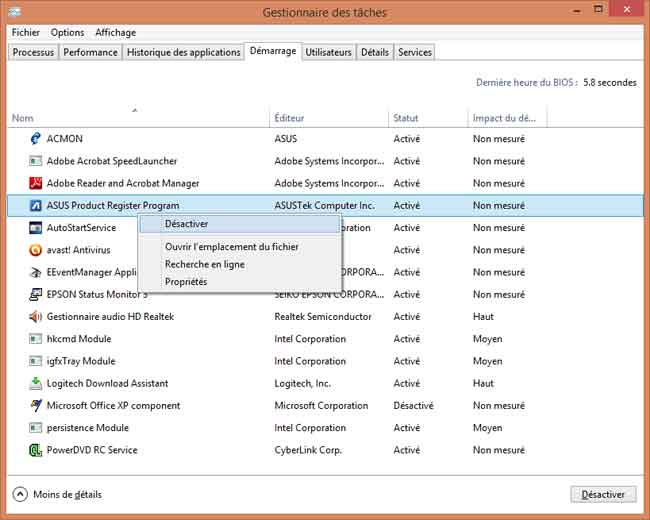The width and height of the screenshot is (650, 520).
Task: Click the Logitech Download Assistant icon
Action: [x=36, y=383]
